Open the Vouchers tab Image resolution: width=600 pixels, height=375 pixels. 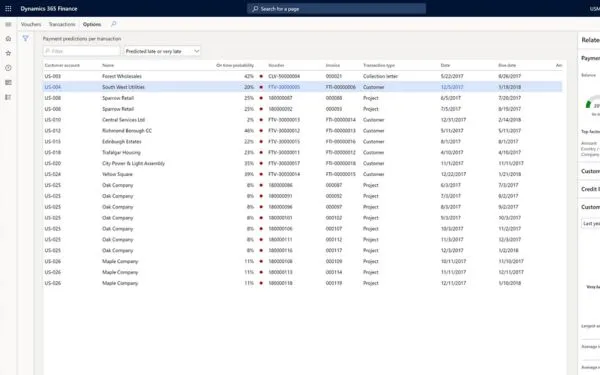[31, 24]
